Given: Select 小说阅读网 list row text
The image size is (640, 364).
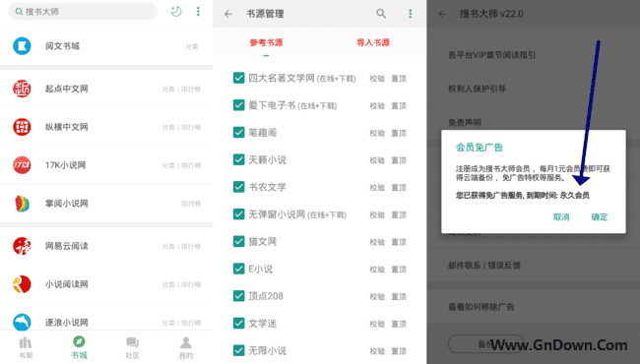Looking at the screenshot, I should pos(67,284).
